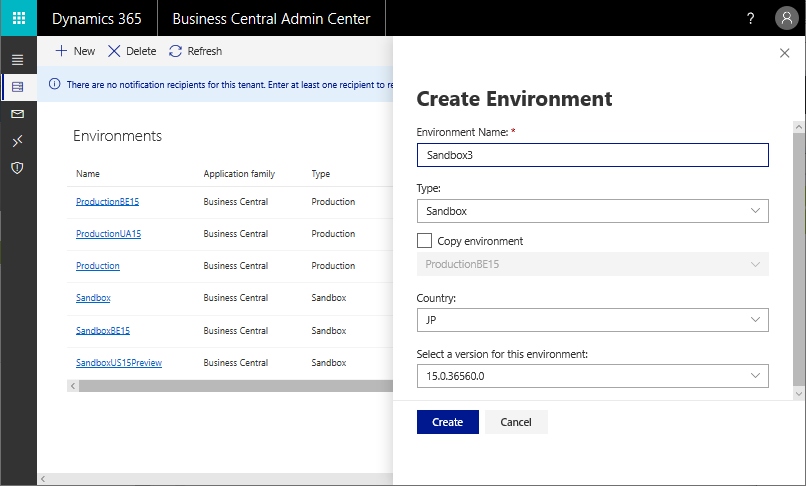Click Delete in the command bar
Viewport: 806px width, 486px height.
[x=132, y=51]
